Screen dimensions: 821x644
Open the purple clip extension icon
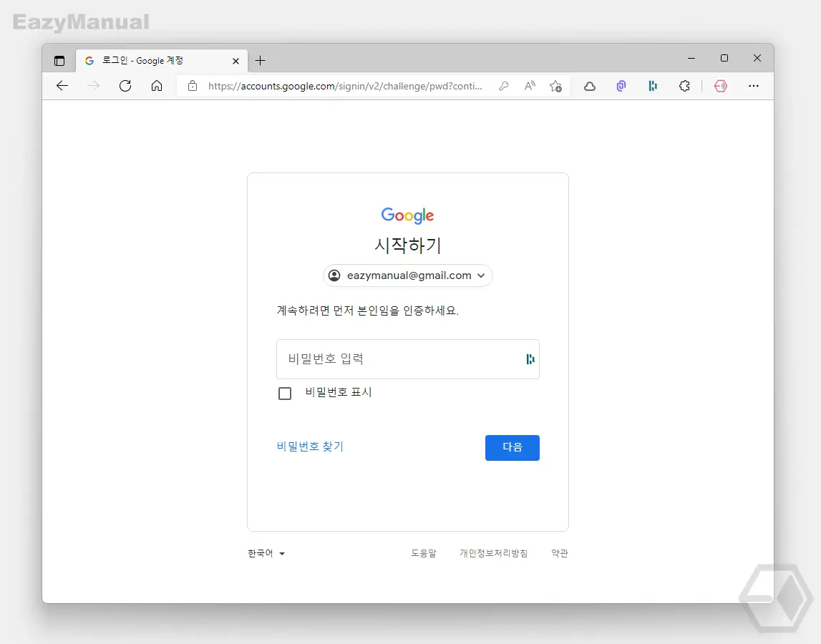pyautogui.click(x=621, y=86)
